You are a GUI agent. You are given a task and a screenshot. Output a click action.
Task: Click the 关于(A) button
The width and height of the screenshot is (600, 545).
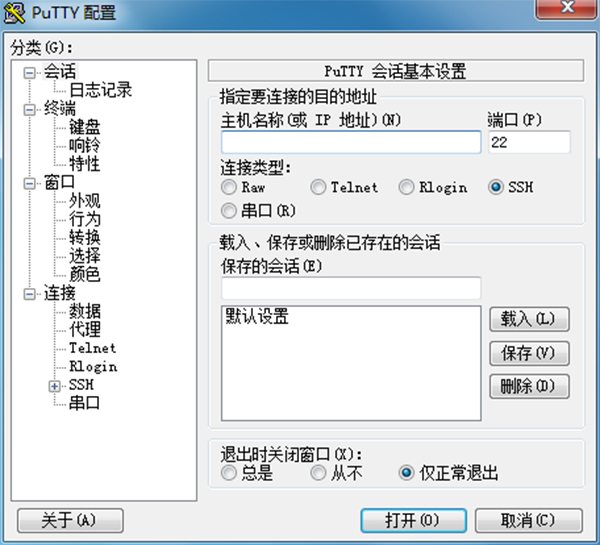coord(70,521)
